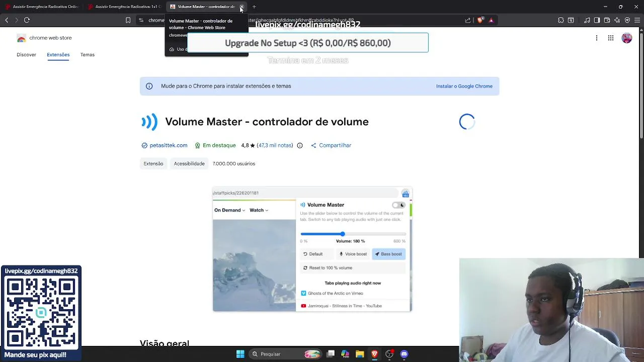Toggle the dark mode switch in Volume Master preview
This screenshot has width=644, height=362.
tap(398, 205)
